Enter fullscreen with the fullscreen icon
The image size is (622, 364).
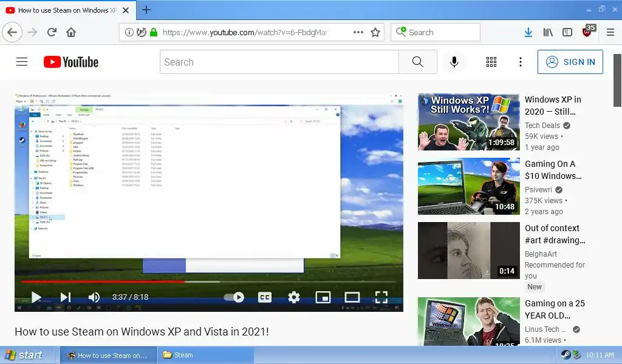point(381,297)
